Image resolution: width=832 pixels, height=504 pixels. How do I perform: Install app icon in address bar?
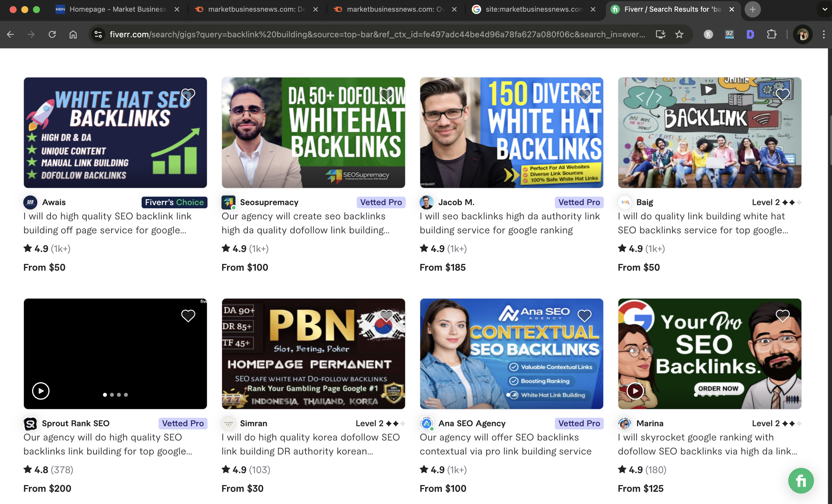tap(660, 34)
